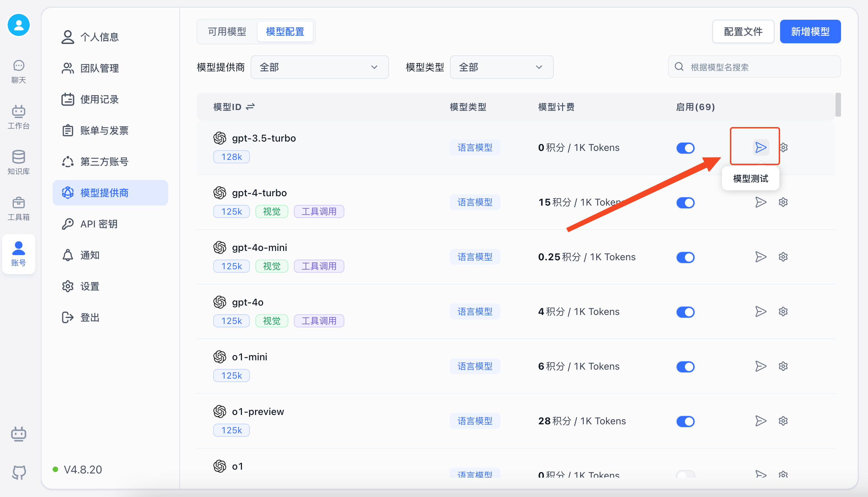Switch to the 可用模型 tab
Screen dimensions: 868x497
click(227, 32)
